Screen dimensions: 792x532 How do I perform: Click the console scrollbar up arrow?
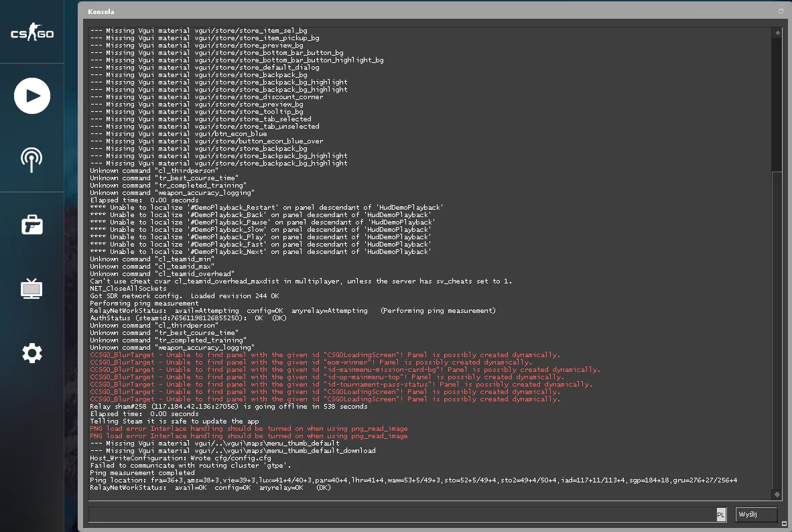point(777,33)
